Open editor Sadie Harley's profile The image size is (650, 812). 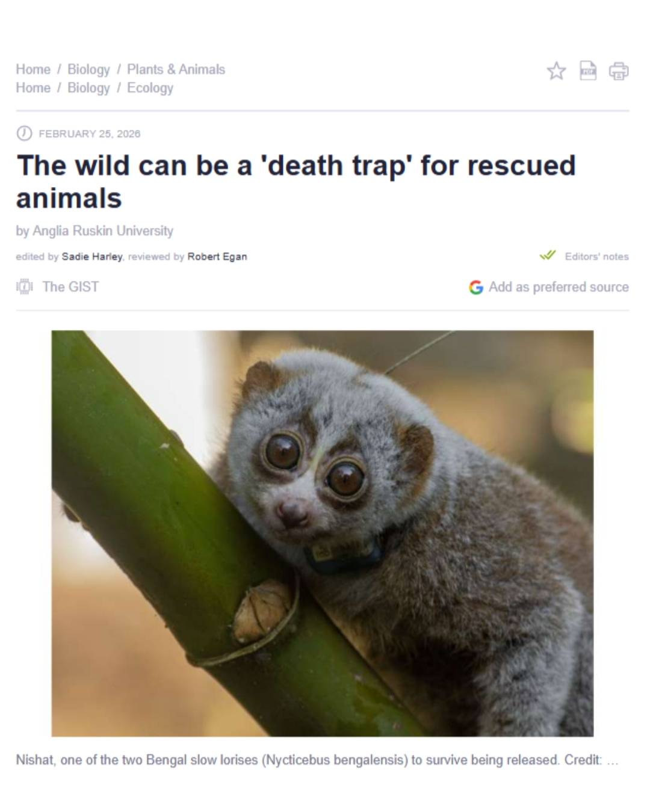92,256
